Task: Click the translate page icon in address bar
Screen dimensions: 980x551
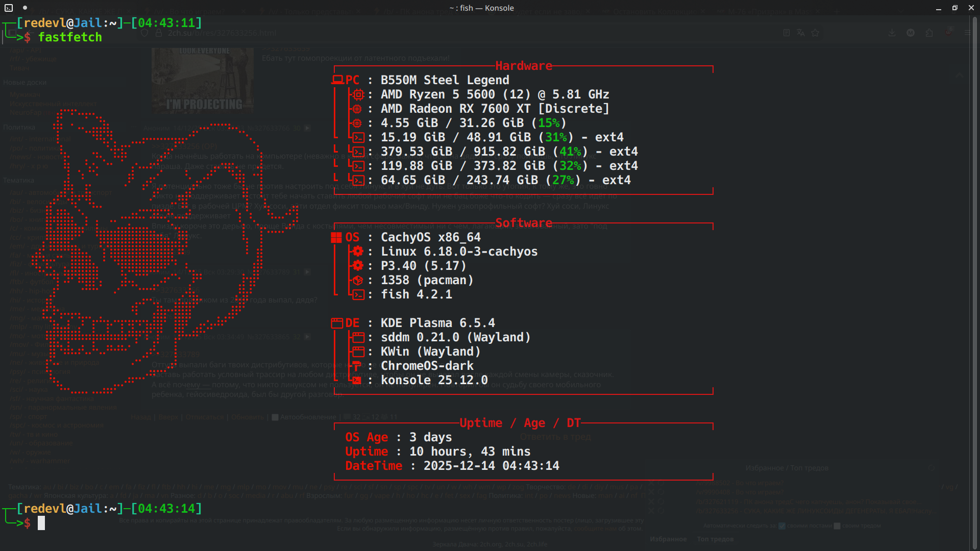Action: point(801,33)
